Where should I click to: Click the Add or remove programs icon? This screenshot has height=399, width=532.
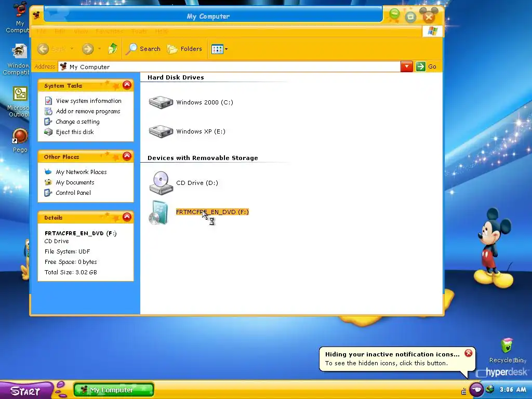coord(48,111)
